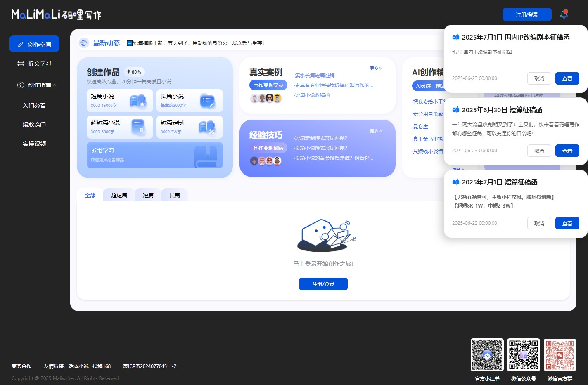This screenshot has height=385, width=588.
Task: Open 短篇定制模式常见问题 link
Action: click(x=321, y=138)
